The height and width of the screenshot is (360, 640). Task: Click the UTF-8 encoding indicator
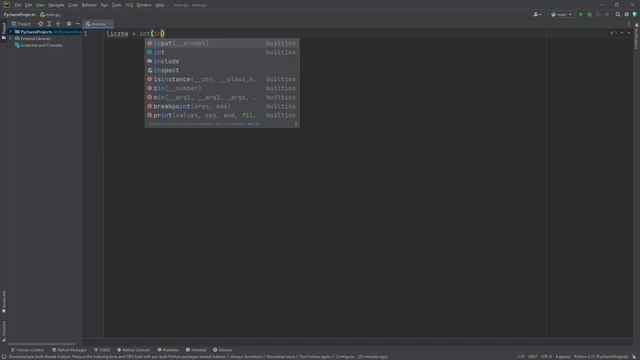pos(546,356)
